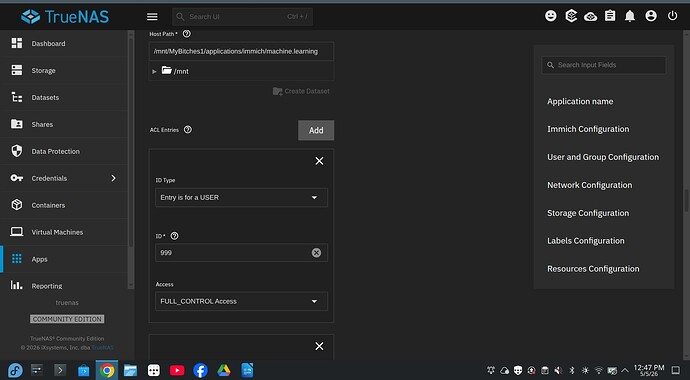Jump to Resources Configuration section
This screenshot has width=690, height=380.
tap(593, 269)
